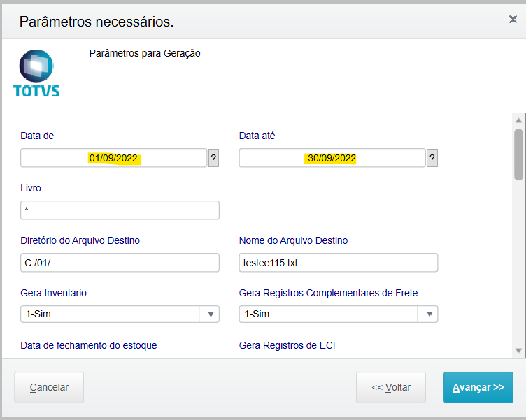This screenshot has height=420, width=526.
Task: Click the TOTVS logo
Action: (36, 73)
